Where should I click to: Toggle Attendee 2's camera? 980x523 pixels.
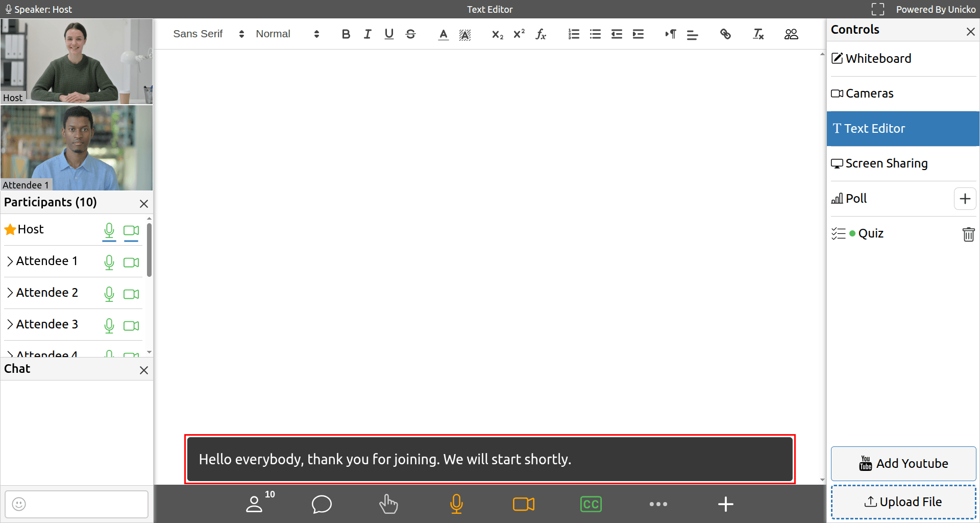(x=131, y=294)
